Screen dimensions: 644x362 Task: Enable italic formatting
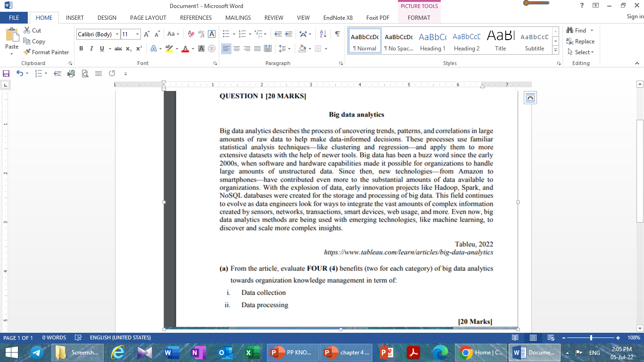pyautogui.click(x=91, y=49)
